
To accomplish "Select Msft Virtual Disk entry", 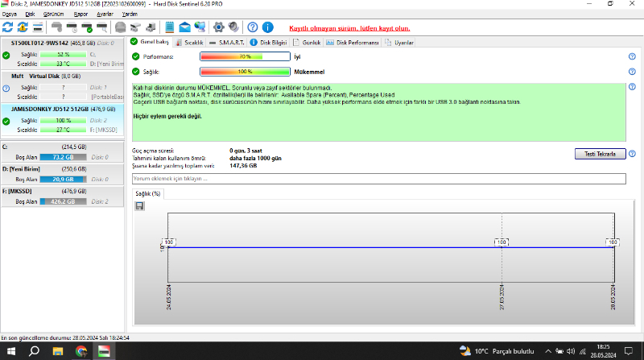I will [63, 86].
